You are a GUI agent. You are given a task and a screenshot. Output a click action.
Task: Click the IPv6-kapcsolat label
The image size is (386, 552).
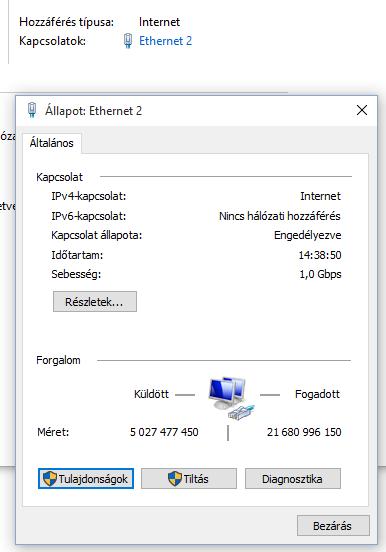[x=89, y=216]
